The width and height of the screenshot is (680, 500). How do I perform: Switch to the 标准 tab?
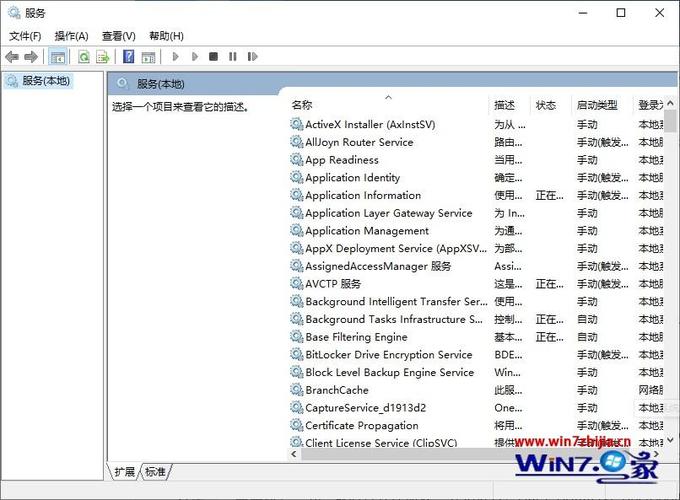click(155, 471)
